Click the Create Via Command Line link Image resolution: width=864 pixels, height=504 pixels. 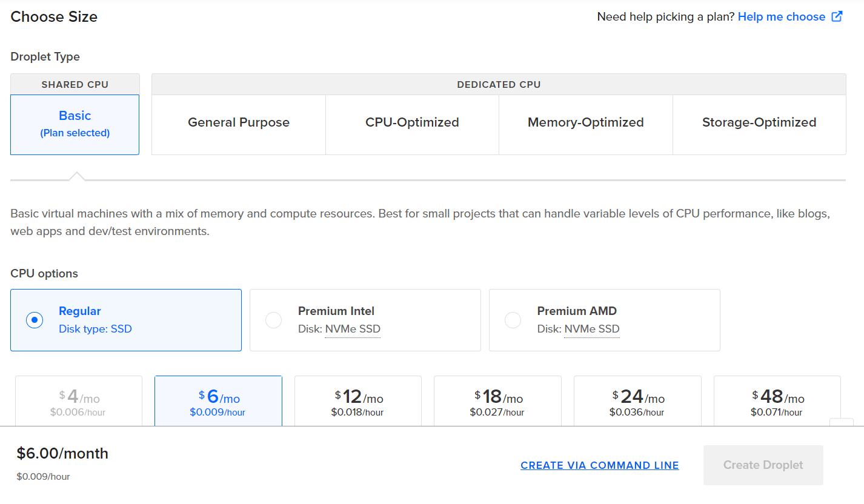(599, 465)
